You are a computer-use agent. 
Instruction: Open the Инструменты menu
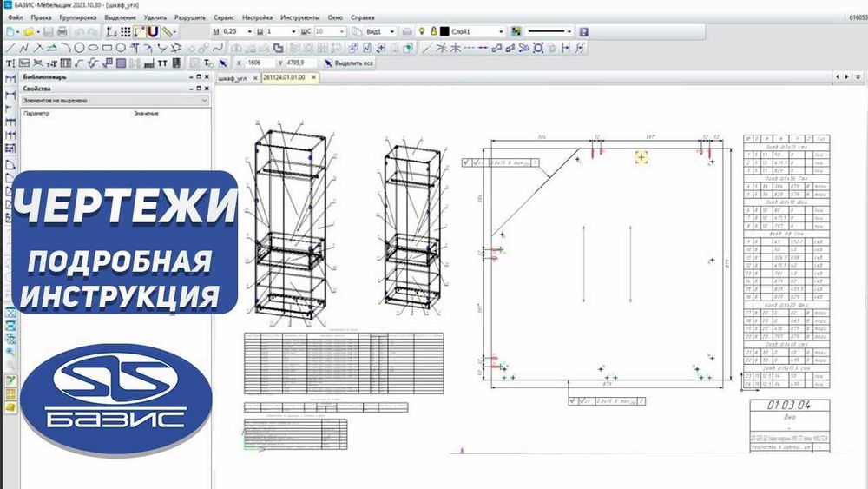click(300, 17)
